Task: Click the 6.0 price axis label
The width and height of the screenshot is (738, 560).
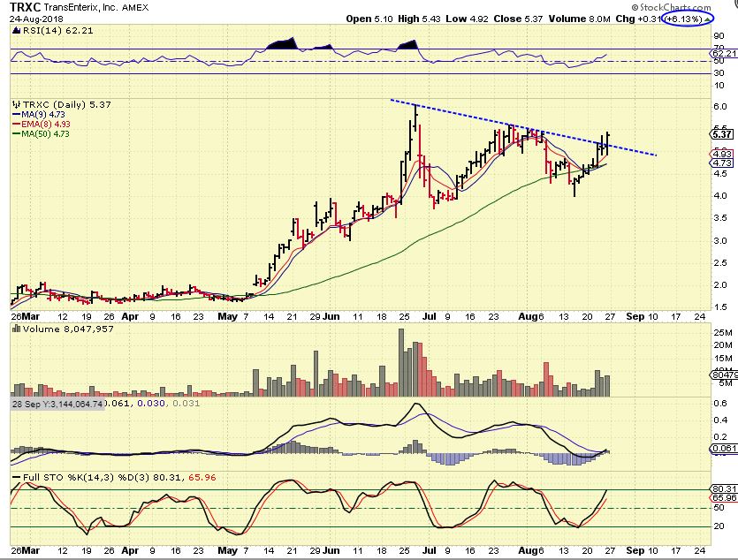Action: pos(720,106)
